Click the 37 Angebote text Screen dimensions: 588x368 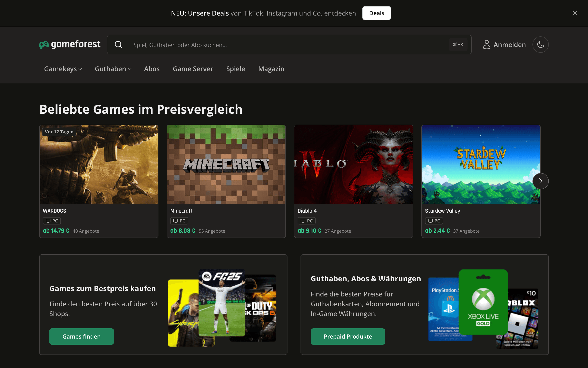pyautogui.click(x=466, y=231)
